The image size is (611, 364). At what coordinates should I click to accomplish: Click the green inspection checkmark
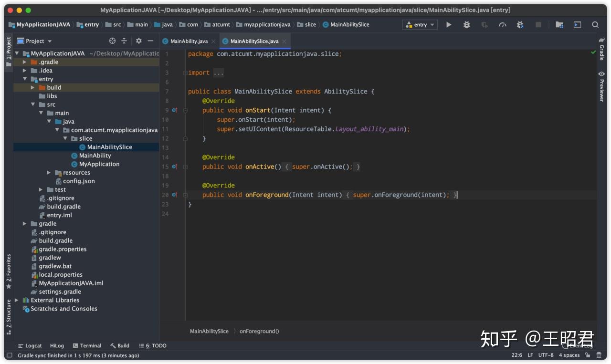click(593, 52)
